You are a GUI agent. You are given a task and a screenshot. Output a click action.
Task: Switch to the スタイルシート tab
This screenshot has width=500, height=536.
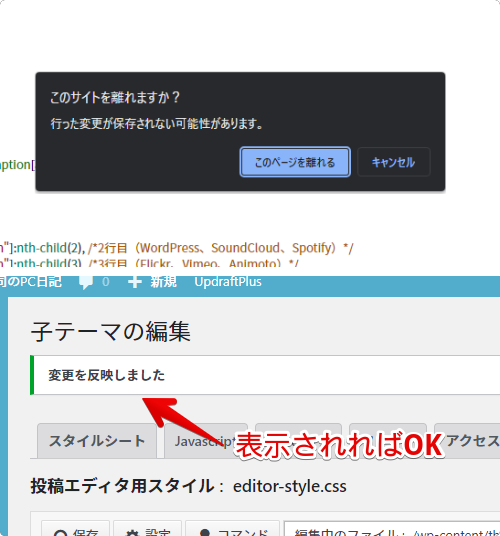coord(97,441)
